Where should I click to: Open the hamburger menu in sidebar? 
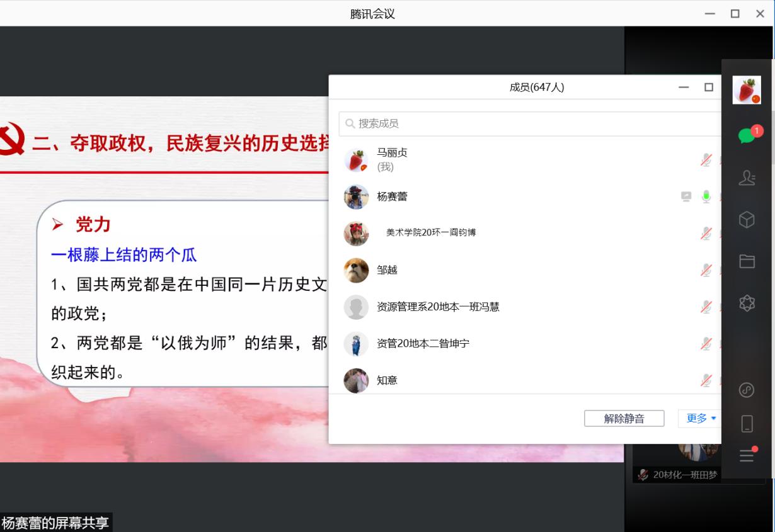pos(747,455)
